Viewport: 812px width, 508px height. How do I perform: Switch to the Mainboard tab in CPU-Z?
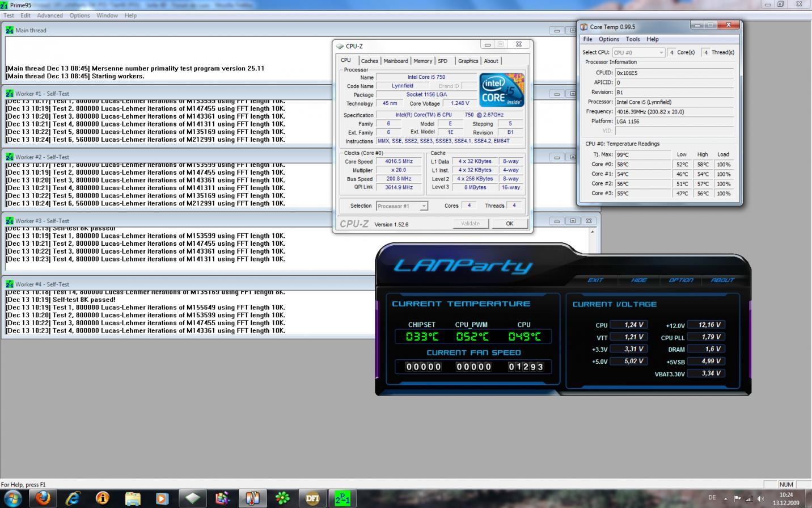tap(395, 61)
